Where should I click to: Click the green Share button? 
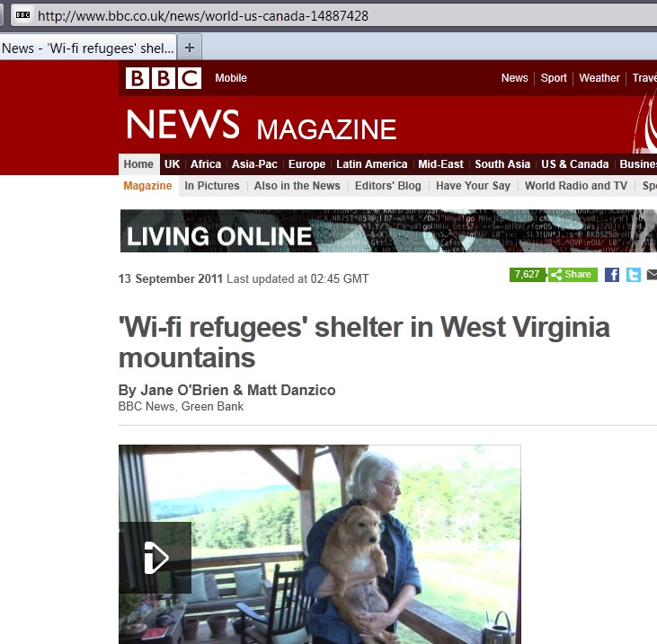[573, 275]
